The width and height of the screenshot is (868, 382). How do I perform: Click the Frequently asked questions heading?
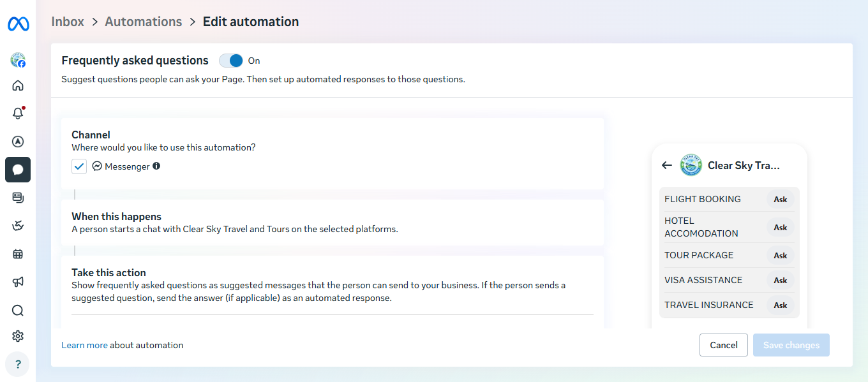pyautogui.click(x=135, y=61)
